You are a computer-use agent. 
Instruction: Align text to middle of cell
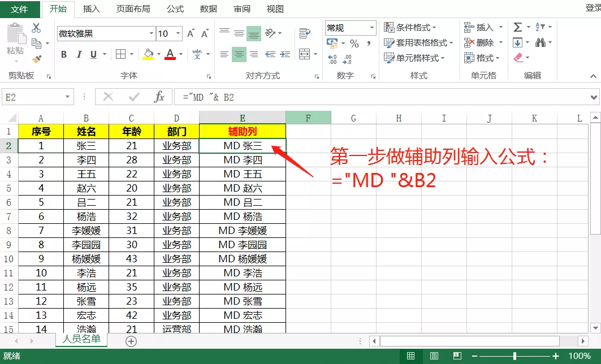pyautogui.click(x=239, y=34)
